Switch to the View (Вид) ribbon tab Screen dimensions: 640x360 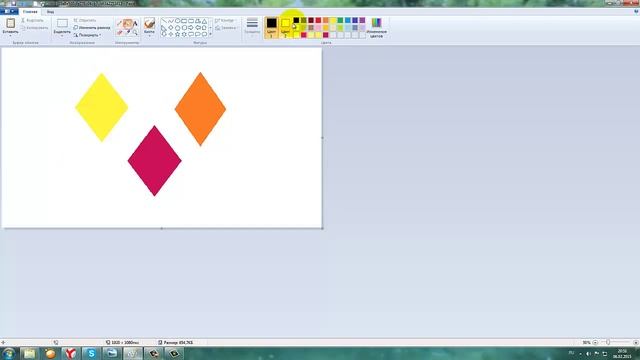click(50, 12)
